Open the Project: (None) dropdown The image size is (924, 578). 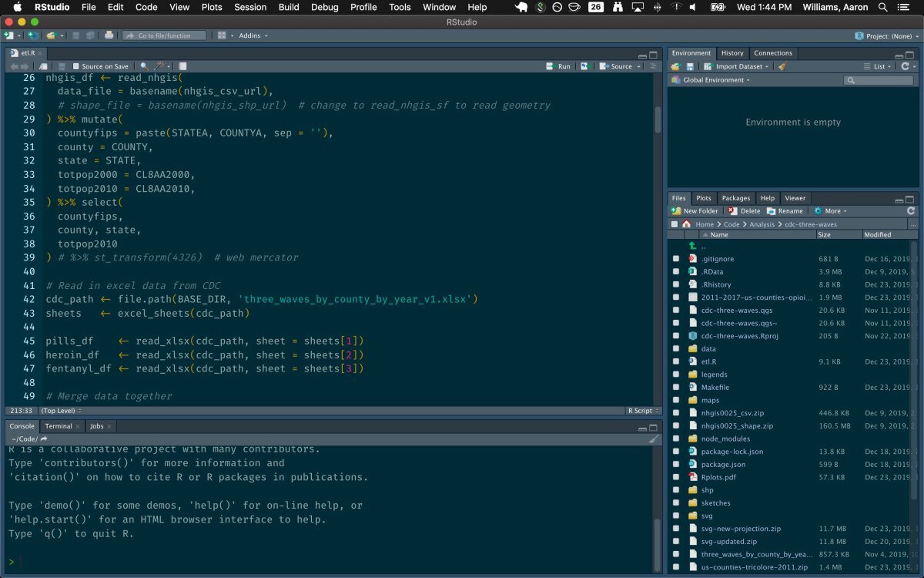(886, 35)
